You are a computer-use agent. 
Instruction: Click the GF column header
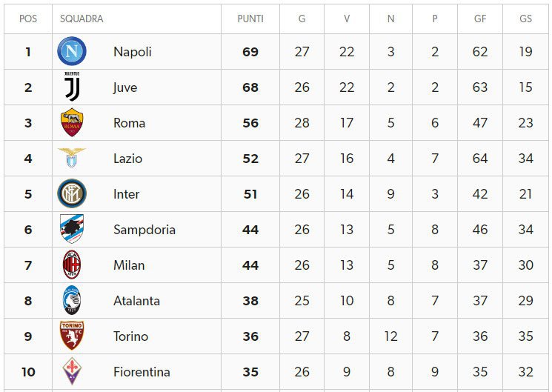click(480, 19)
